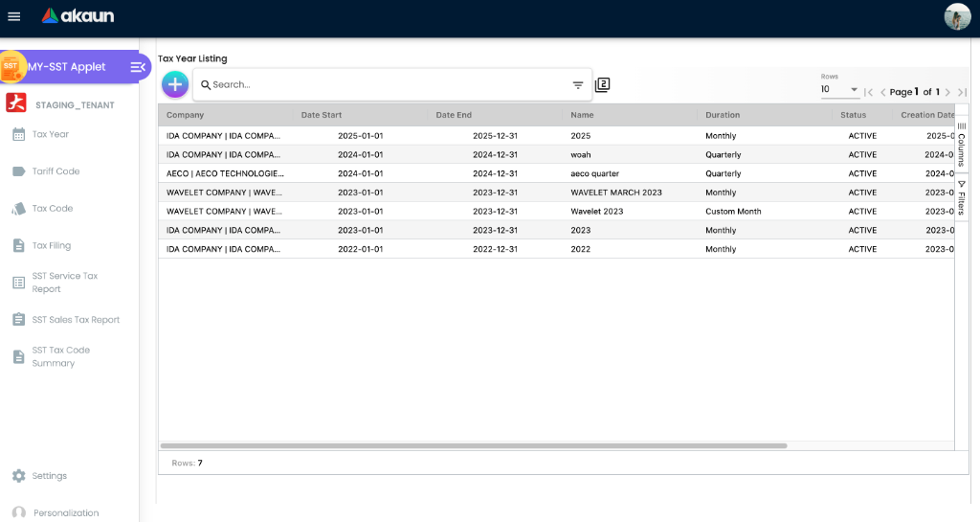Viewport: 980px width, 522px height.
Task: Click the SST Service Tax Report icon
Action: tap(19, 283)
